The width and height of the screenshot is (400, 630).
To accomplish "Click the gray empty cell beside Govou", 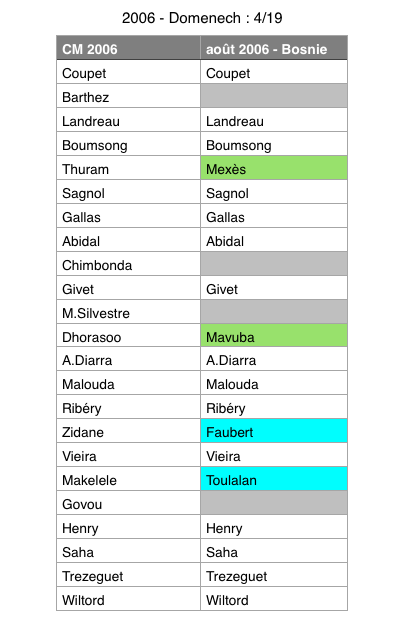I will tap(274, 503).
